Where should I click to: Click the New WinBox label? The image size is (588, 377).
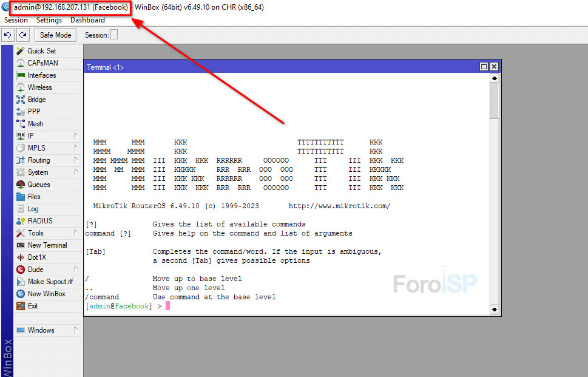click(47, 294)
